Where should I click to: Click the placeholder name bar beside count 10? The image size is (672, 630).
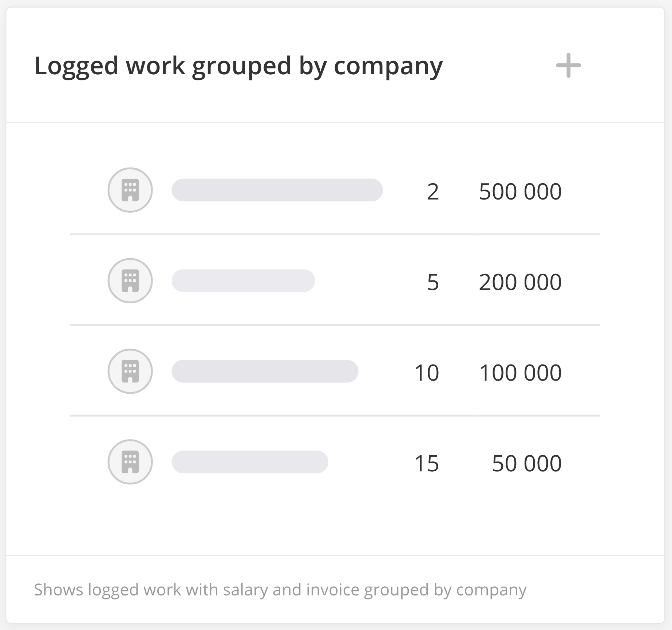tap(265, 371)
